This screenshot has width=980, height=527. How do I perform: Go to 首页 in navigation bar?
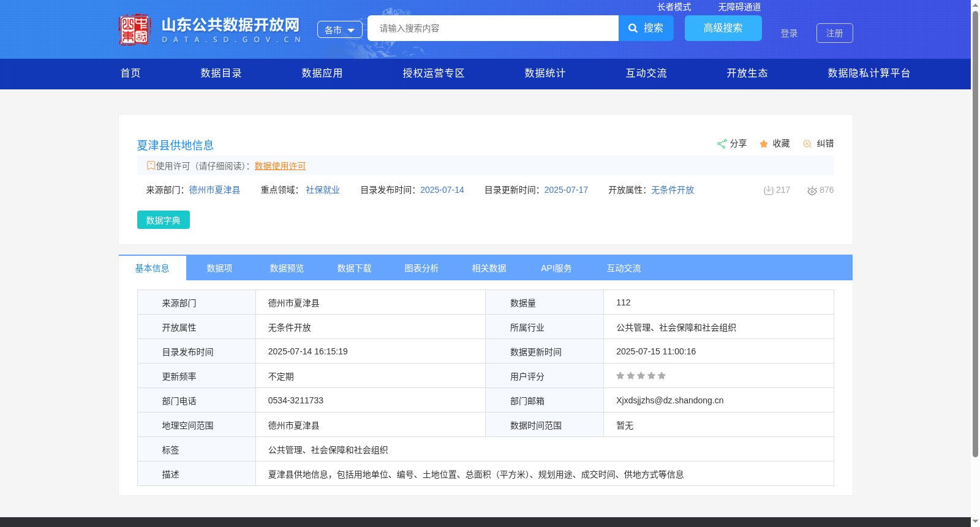point(130,73)
